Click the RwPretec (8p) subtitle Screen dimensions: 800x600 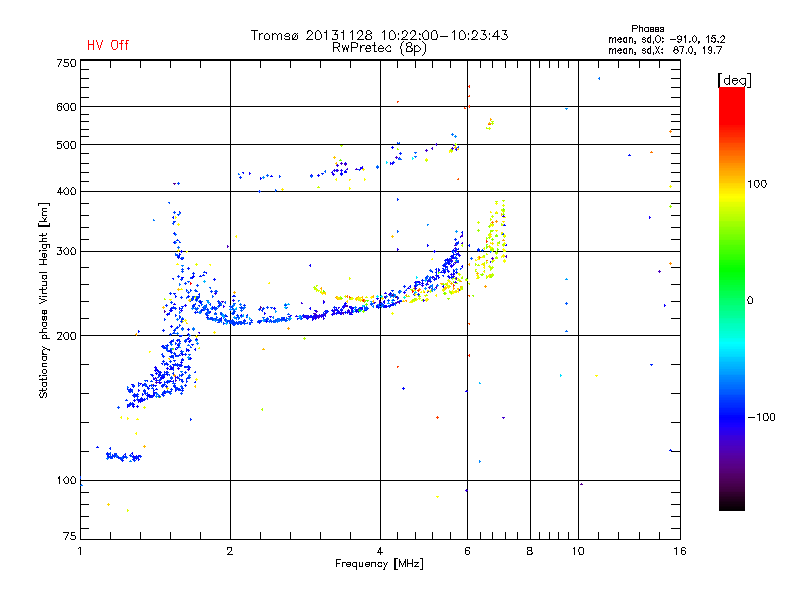pos(379,48)
